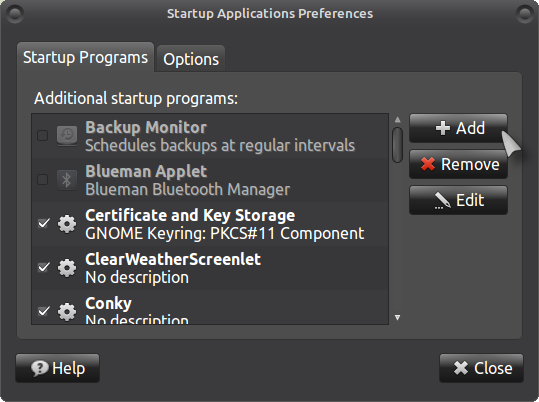Screen dimensions: 539x402
Task: Click the window menu circle at top-left
Action: pos(15,14)
